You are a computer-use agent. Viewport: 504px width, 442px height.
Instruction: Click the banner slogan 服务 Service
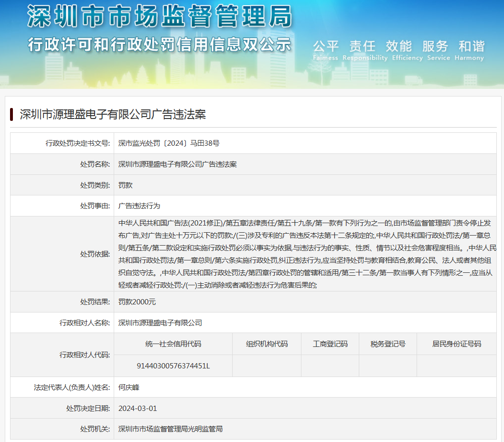click(439, 51)
